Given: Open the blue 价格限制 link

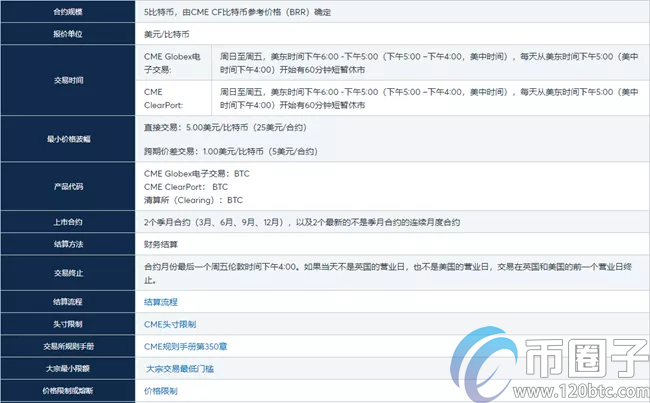Looking at the screenshot, I should click(160, 391).
